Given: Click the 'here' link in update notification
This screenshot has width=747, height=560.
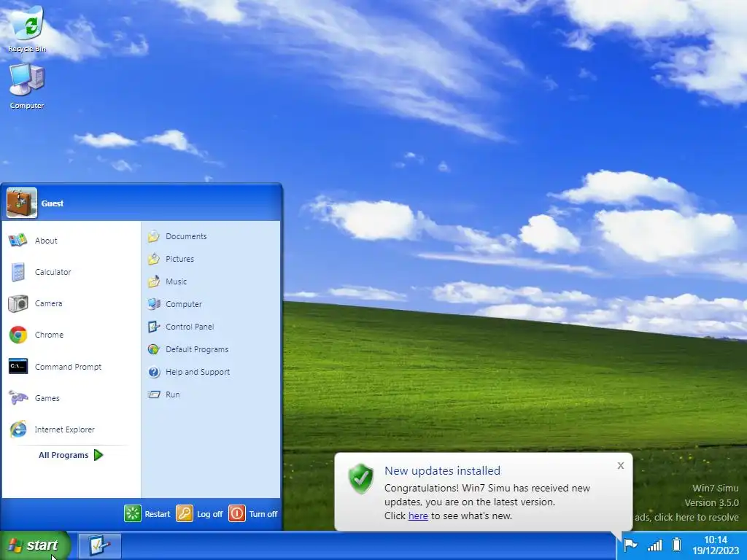Looking at the screenshot, I should tap(418, 516).
